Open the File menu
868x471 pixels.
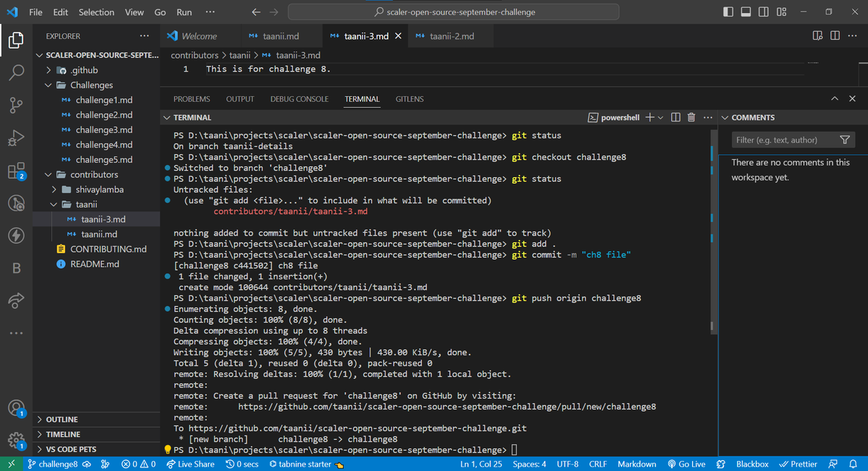(x=35, y=12)
